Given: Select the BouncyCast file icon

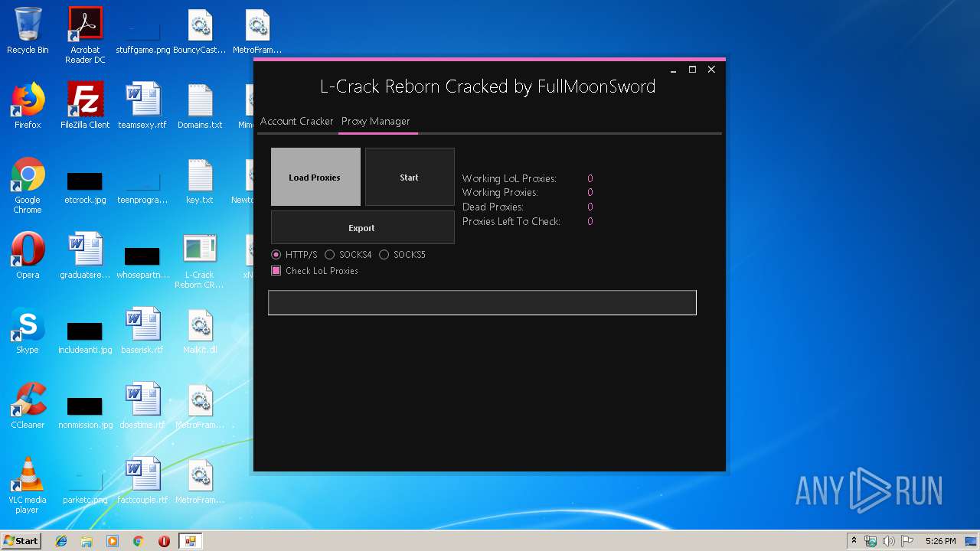Looking at the screenshot, I should [x=200, y=31].
